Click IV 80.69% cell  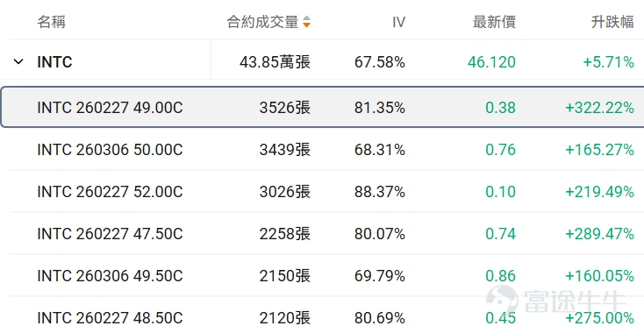[x=380, y=318]
